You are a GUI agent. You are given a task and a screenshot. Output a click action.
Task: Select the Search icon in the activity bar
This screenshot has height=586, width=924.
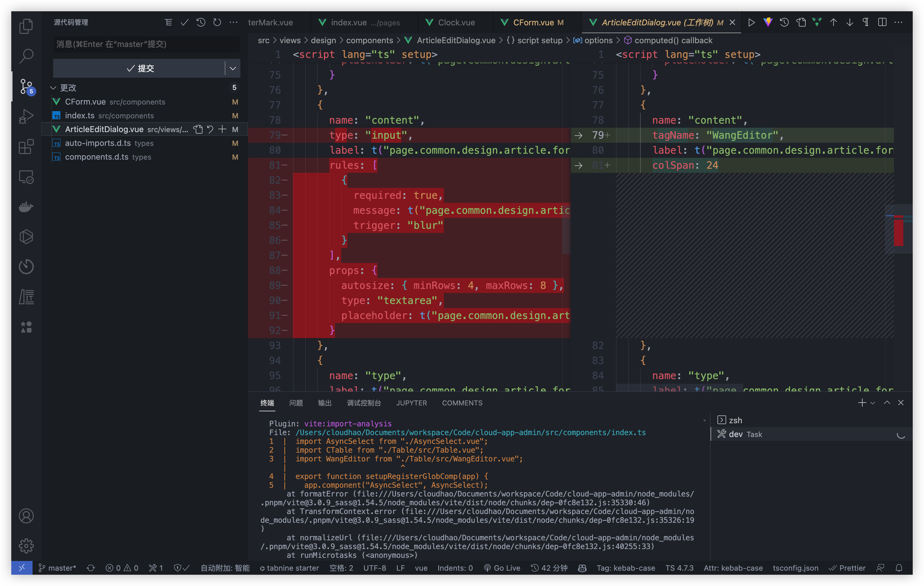[x=26, y=56]
